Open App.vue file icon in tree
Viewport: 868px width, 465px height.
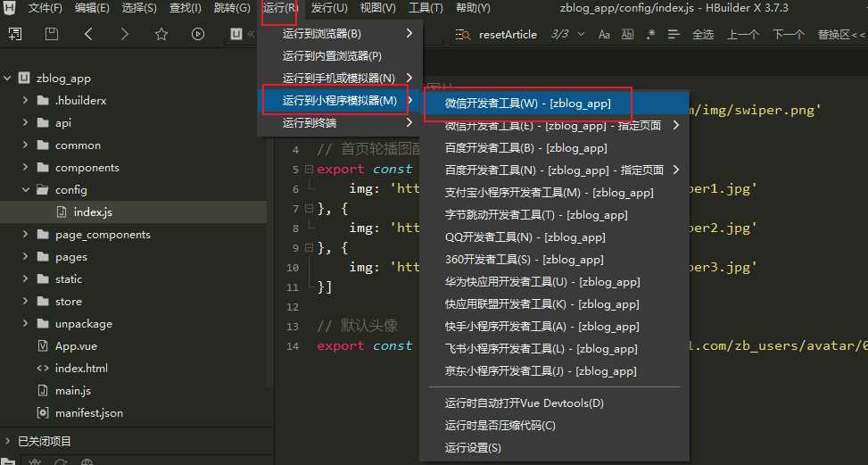point(42,346)
